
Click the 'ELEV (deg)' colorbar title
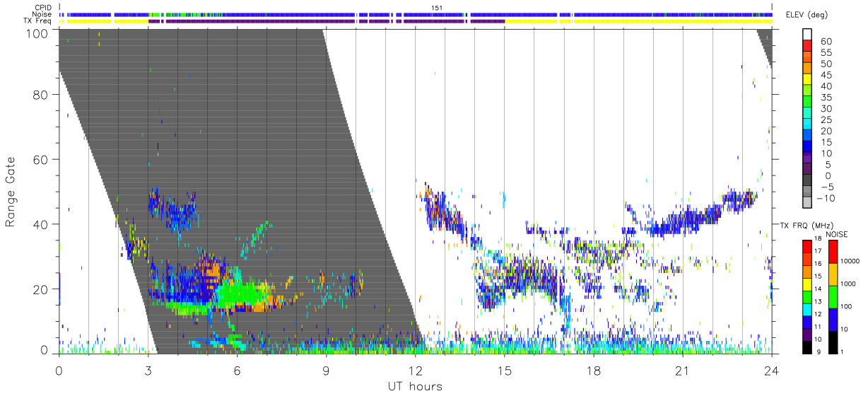tap(807, 15)
